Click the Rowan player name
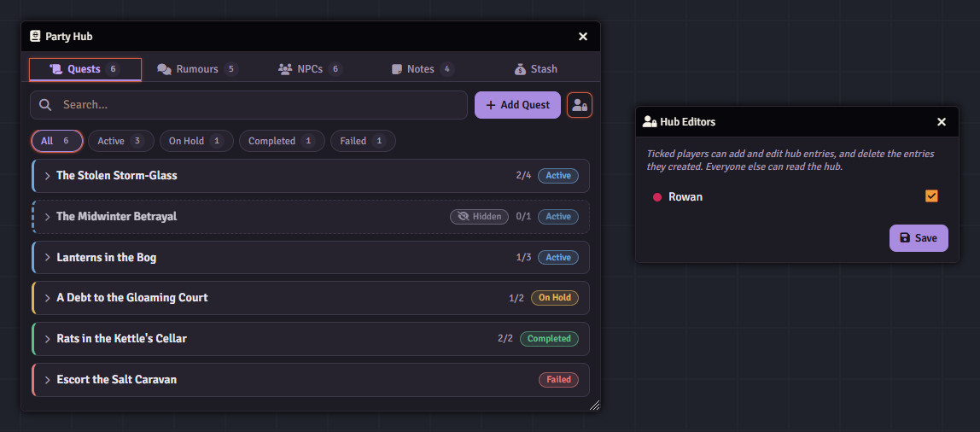Image resolution: width=980 pixels, height=432 pixels. point(685,197)
